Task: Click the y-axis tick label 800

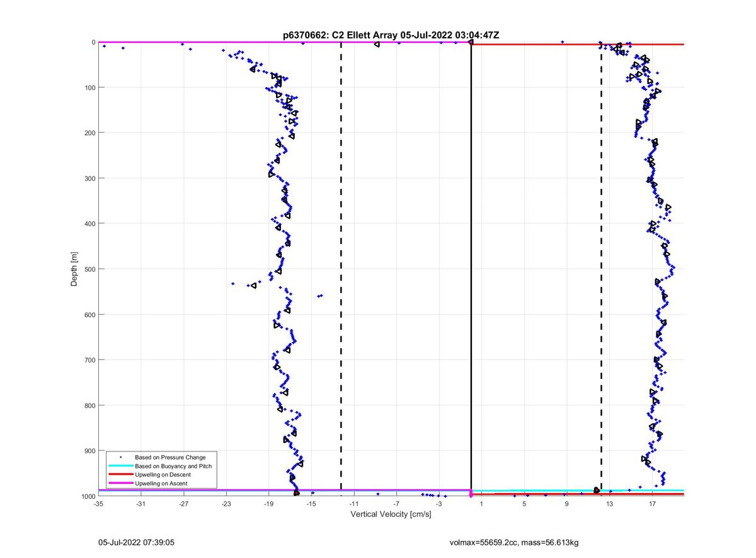Action: tap(89, 405)
